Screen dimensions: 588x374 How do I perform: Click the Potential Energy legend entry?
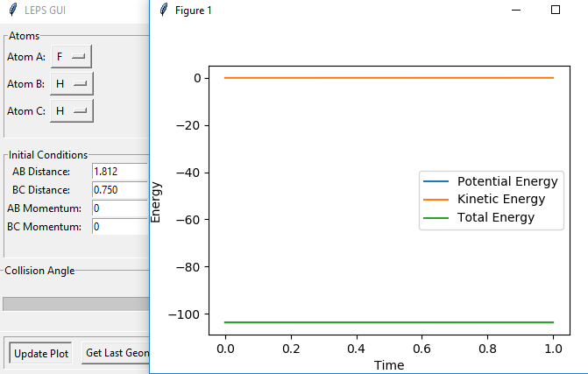(x=507, y=181)
